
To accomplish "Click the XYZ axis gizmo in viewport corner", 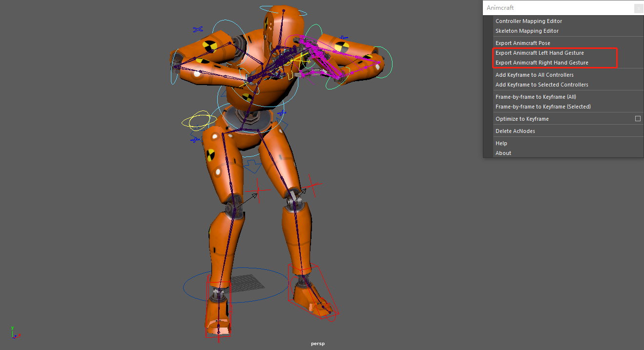I will [15, 333].
